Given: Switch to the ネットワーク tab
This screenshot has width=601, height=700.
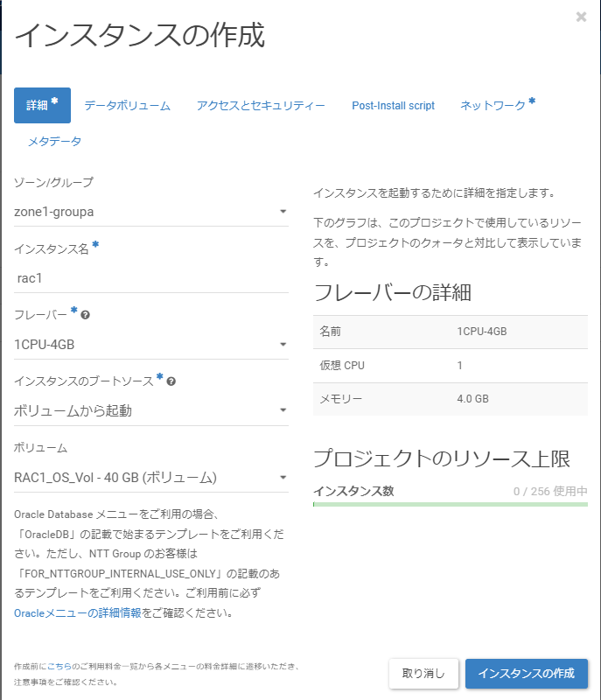Looking at the screenshot, I should (497, 104).
